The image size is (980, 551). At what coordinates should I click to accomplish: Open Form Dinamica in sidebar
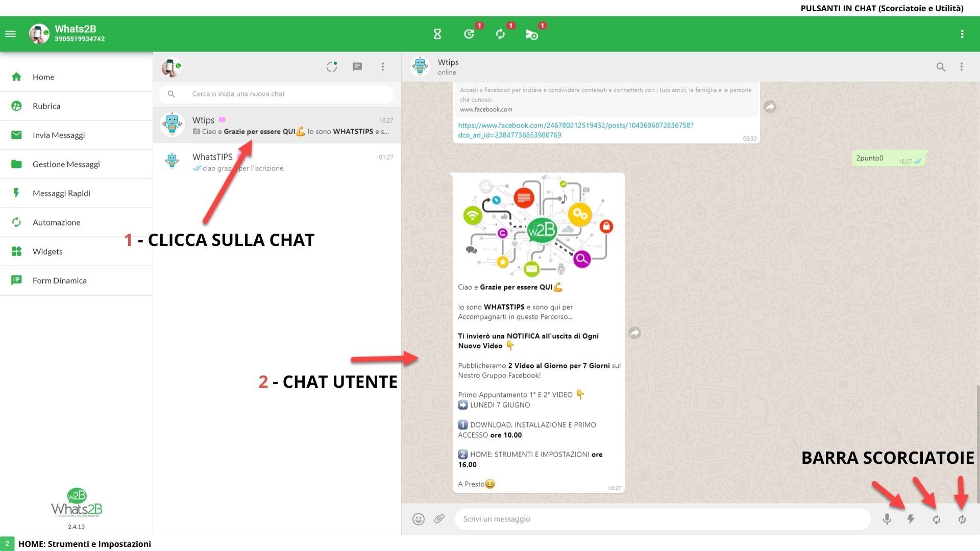[x=77, y=281]
